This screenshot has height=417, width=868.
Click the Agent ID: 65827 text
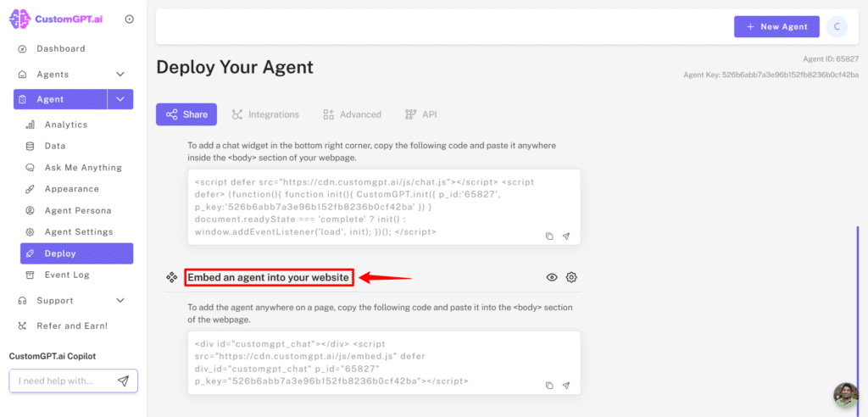(831, 59)
